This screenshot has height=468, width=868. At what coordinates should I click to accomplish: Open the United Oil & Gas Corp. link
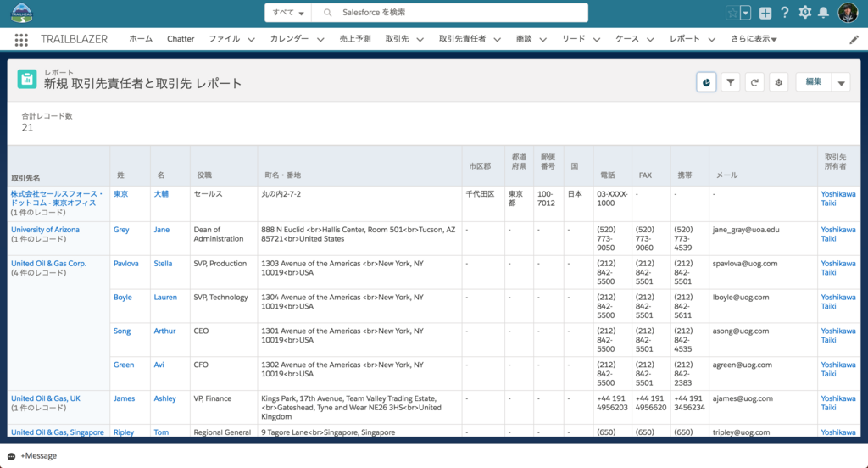48,263
